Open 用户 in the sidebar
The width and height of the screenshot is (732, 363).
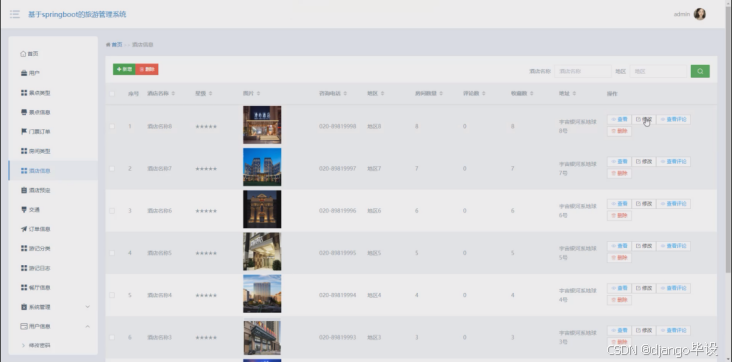pos(53,73)
